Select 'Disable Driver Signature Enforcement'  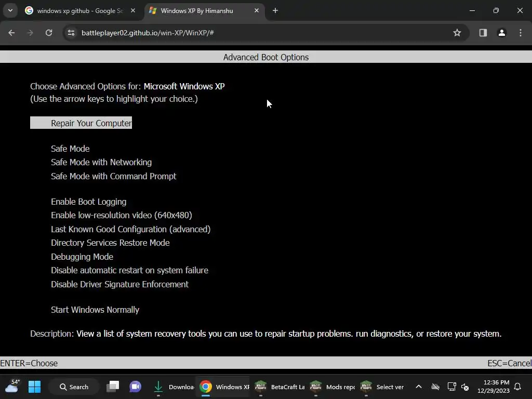(x=120, y=284)
